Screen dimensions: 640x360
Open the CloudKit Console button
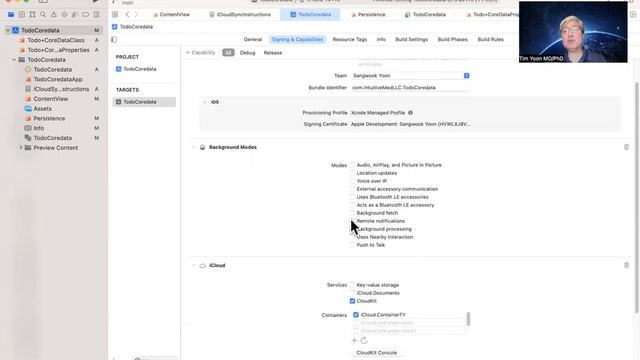pyautogui.click(x=376, y=353)
